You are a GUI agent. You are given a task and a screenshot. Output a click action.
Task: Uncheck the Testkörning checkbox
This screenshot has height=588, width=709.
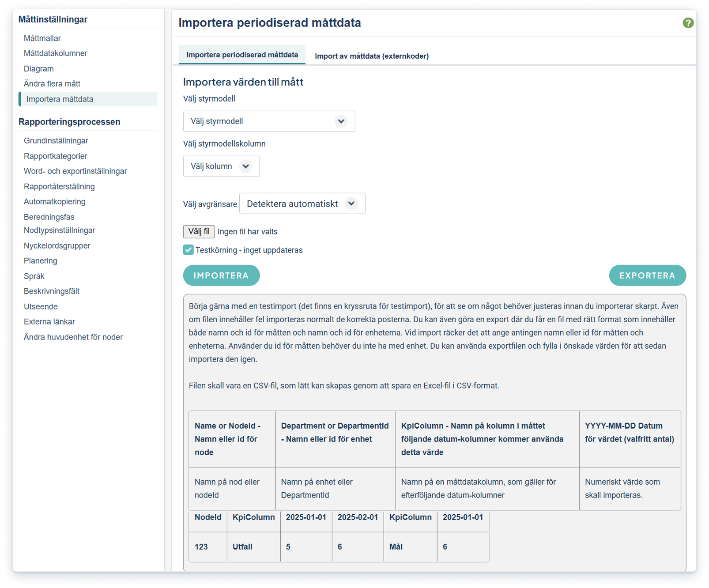point(189,250)
